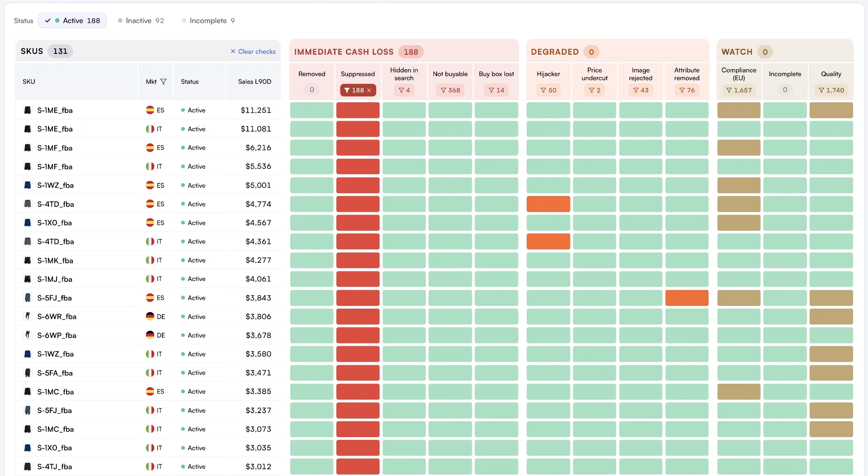Select tan Compliance (EU) cell for $11,251 row
The height and width of the screenshot is (476, 868).
click(739, 110)
